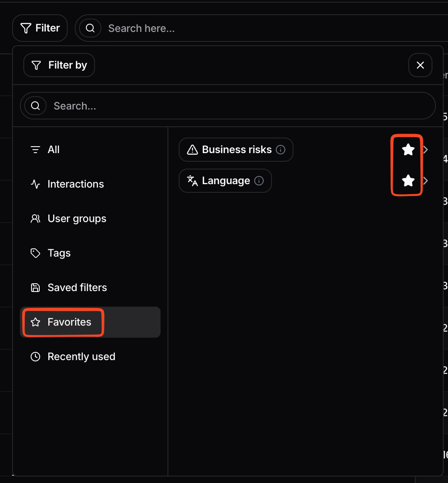
Task: Unfavorite Language using star
Action: [x=408, y=181]
